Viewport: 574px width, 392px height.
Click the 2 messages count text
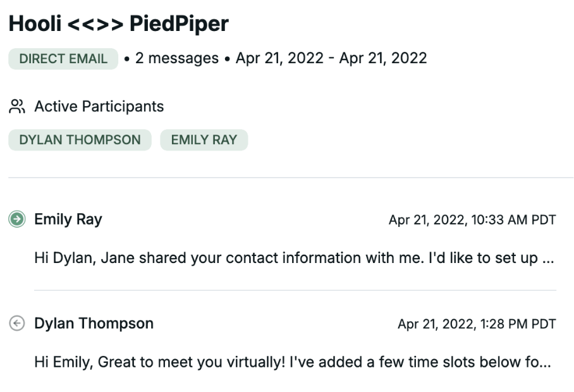click(x=176, y=59)
